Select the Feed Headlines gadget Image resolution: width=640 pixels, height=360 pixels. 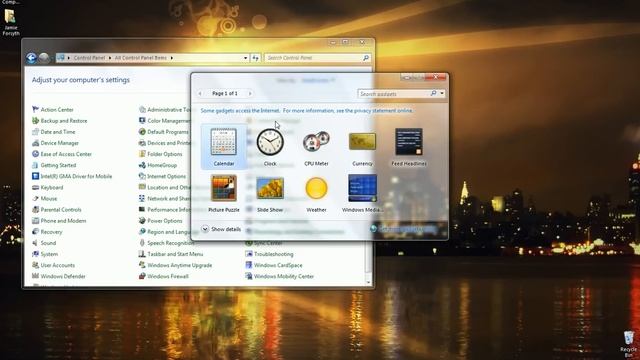point(409,147)
